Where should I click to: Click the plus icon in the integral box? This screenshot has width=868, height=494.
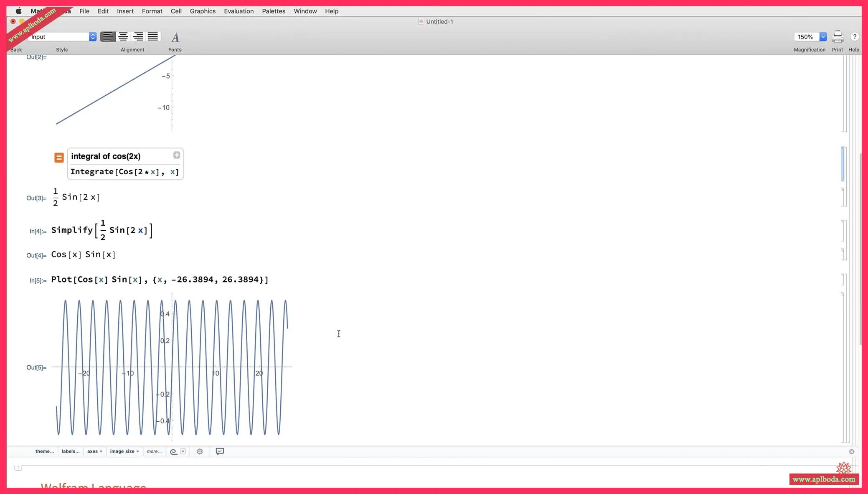click(x=177, y=155)
